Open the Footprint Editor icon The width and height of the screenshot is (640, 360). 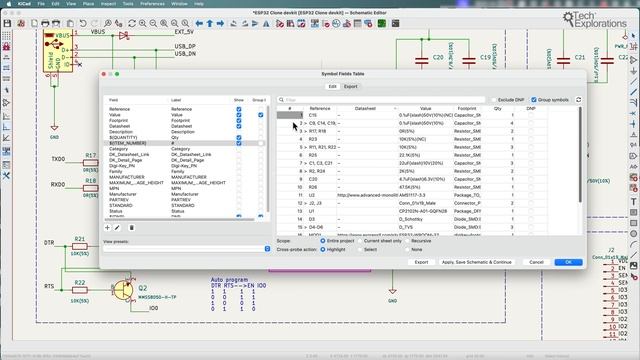tap(301, 24)
